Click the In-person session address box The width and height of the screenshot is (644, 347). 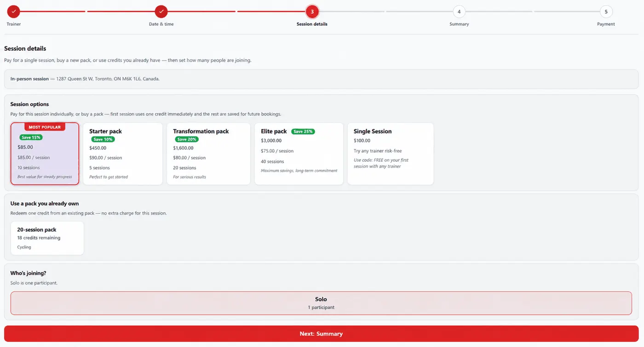tap(321, 79)
